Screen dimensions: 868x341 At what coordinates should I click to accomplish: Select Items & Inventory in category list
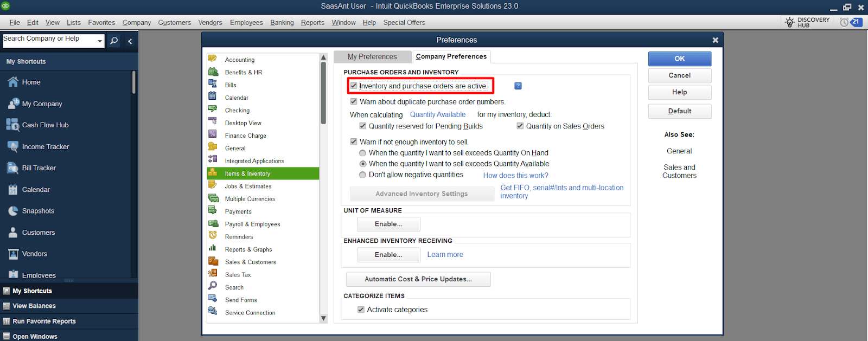tap(263, 173)
